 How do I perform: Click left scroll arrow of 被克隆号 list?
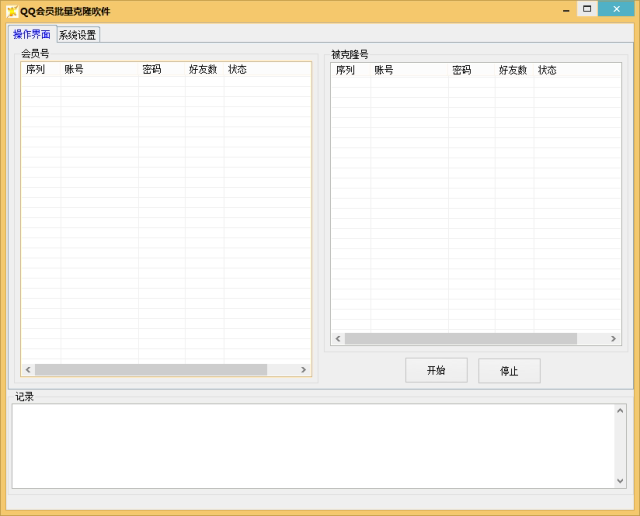[x=338, y=338]
